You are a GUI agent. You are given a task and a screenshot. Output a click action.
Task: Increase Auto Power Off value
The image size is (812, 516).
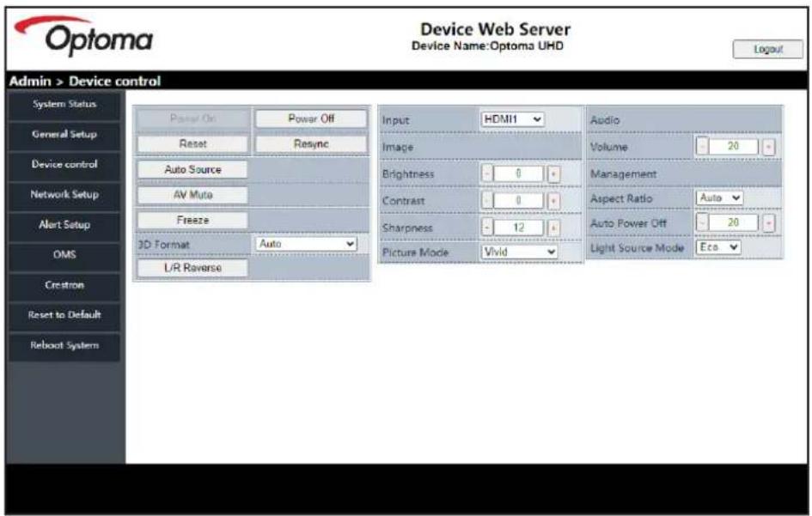click(x=768, y=223)
